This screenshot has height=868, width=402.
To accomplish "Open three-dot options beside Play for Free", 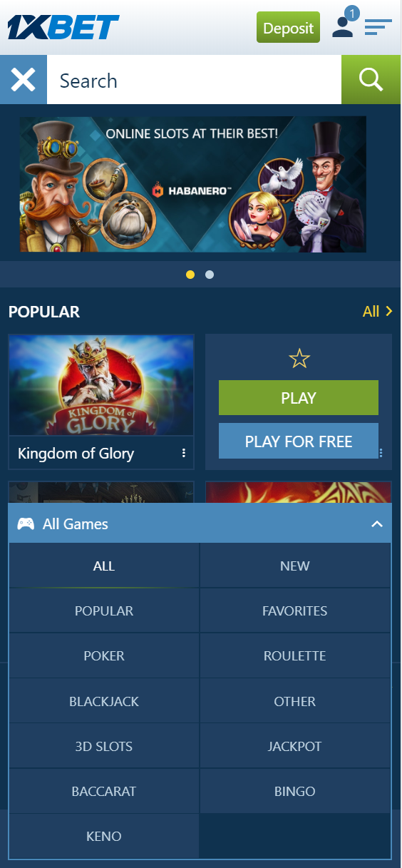I will pyautogui.click(x=381, y=453).
